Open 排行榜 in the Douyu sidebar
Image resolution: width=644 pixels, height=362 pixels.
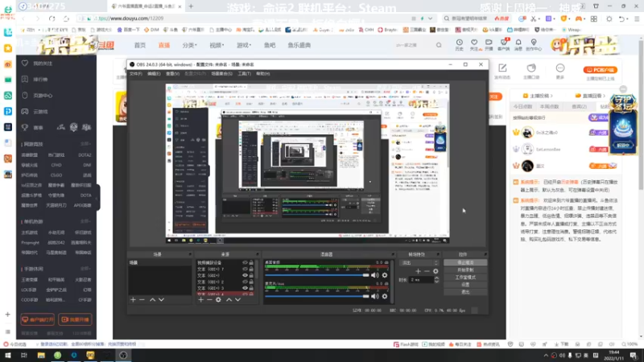(35, 79)
